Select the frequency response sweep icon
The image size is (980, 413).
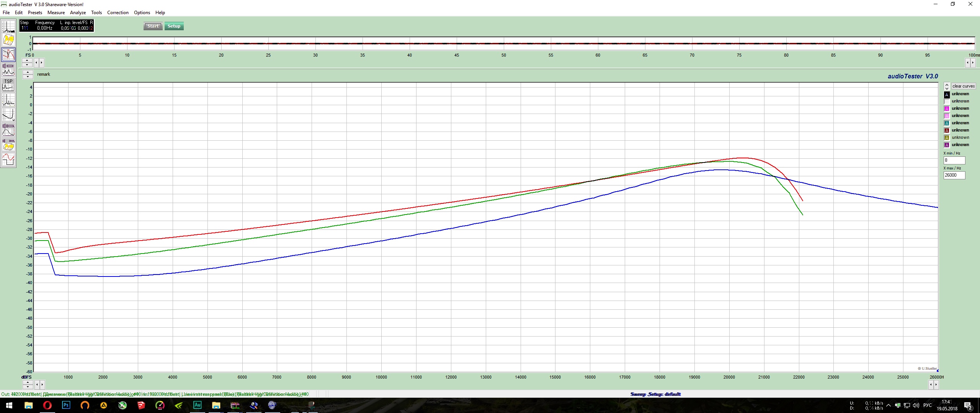coord(8,55)
